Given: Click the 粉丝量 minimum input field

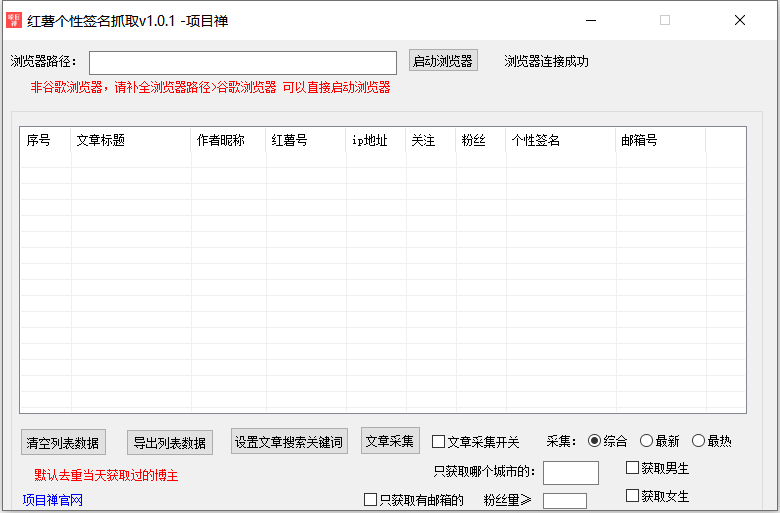Looking at the screenshot, I should pyautogui.click(x=564, y=501).
